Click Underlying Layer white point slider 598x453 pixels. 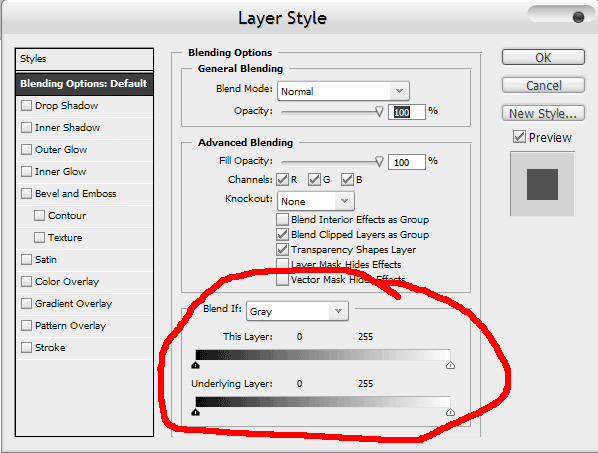click(x=450, y=412)
